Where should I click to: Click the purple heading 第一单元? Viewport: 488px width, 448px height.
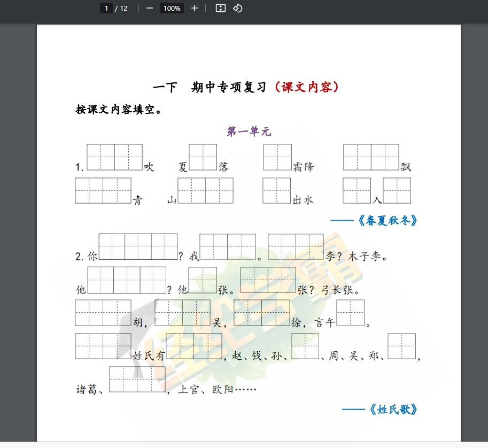pos(249,132)
